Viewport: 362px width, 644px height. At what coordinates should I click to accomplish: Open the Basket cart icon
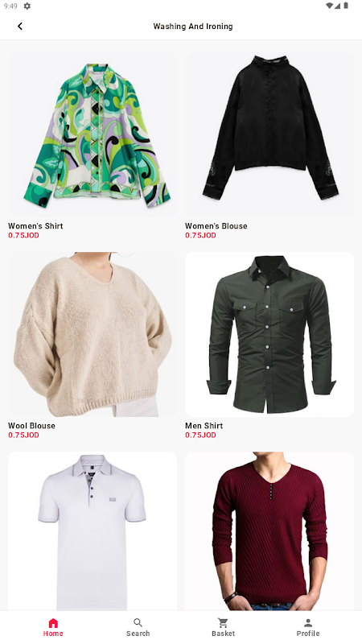pos(223,622)
